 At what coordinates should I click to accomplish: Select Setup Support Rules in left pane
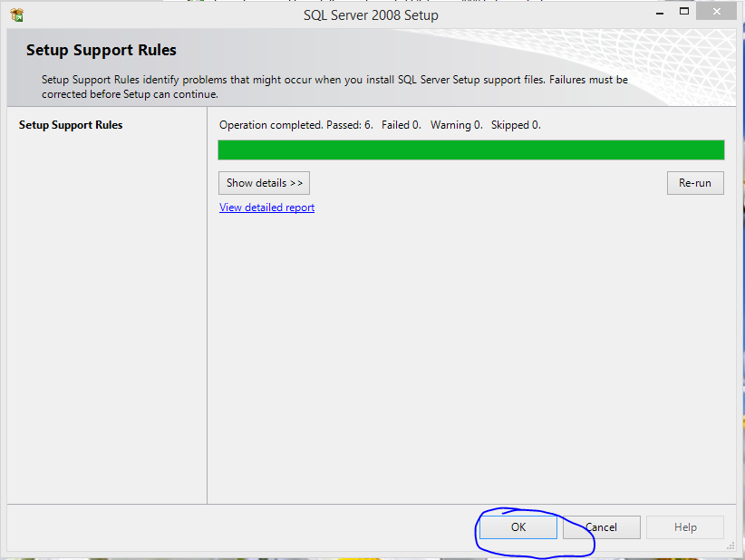tap(71, 125)
